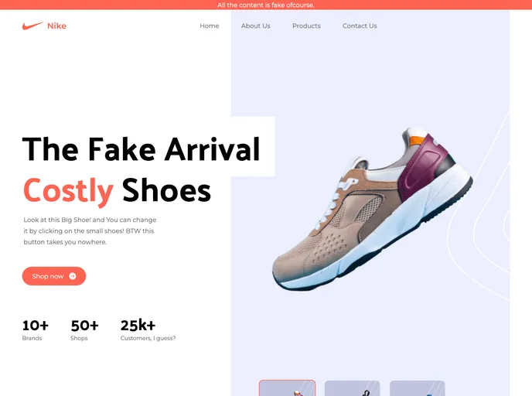Open the Home menu item
Viewport: 532px width, 396px height.
[210, 26]
